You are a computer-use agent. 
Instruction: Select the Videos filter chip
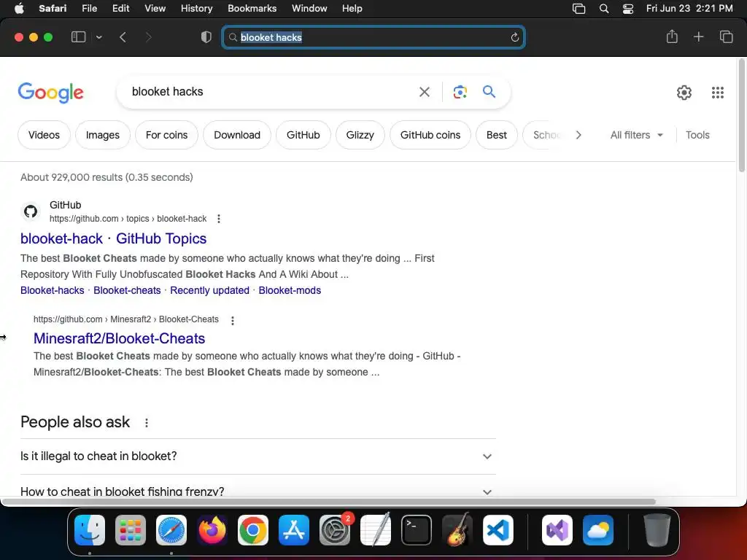tap(44, 135)
